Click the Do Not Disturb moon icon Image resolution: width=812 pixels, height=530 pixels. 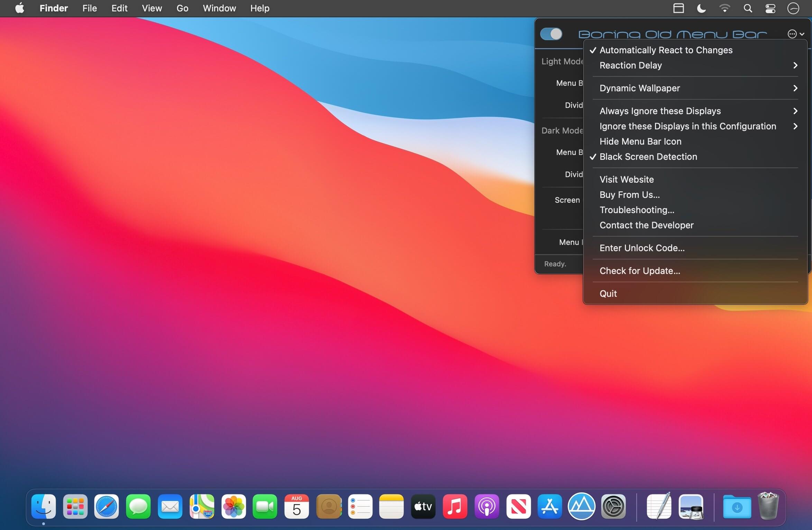click(x=701, y=8)
